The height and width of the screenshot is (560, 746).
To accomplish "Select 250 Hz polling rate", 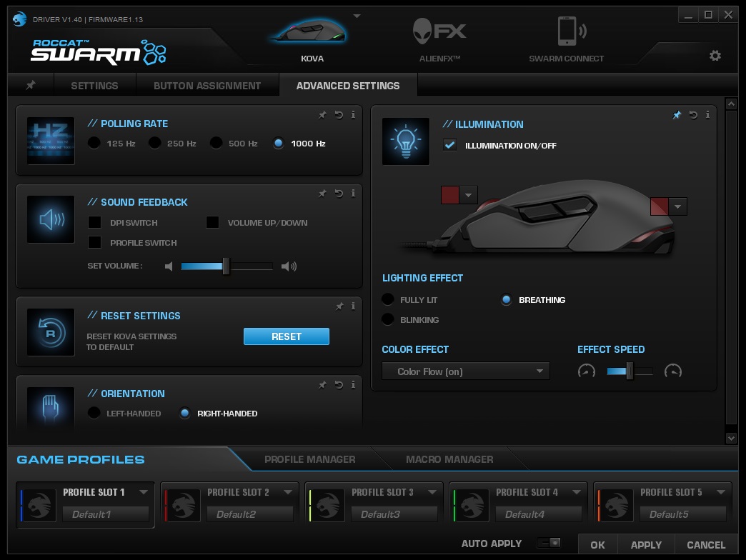I will point(154,143).
